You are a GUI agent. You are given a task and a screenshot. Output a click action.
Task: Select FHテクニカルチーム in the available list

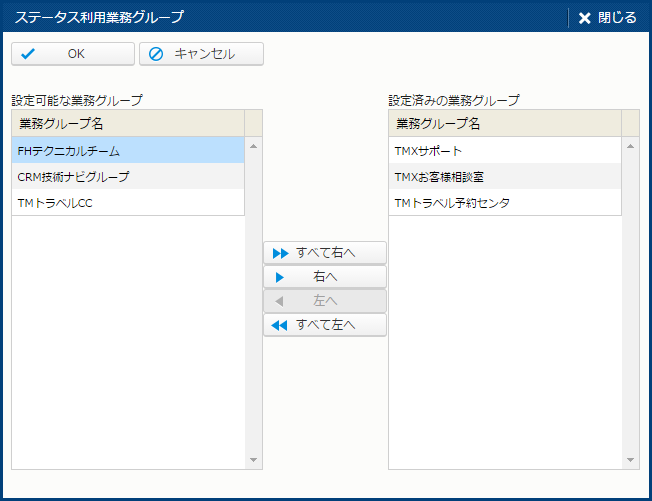point(128,151)
